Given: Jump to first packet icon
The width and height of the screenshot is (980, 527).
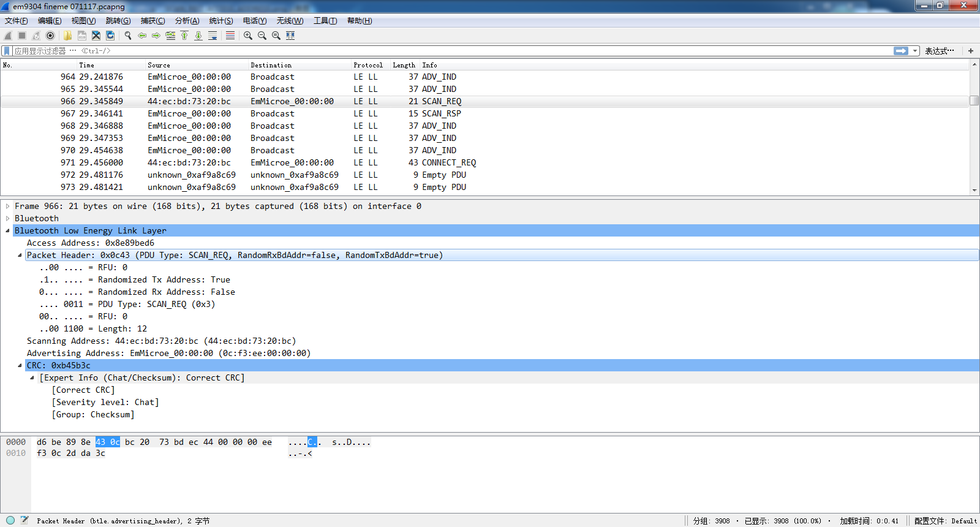Looking at the screenshot, I should 184,36.
